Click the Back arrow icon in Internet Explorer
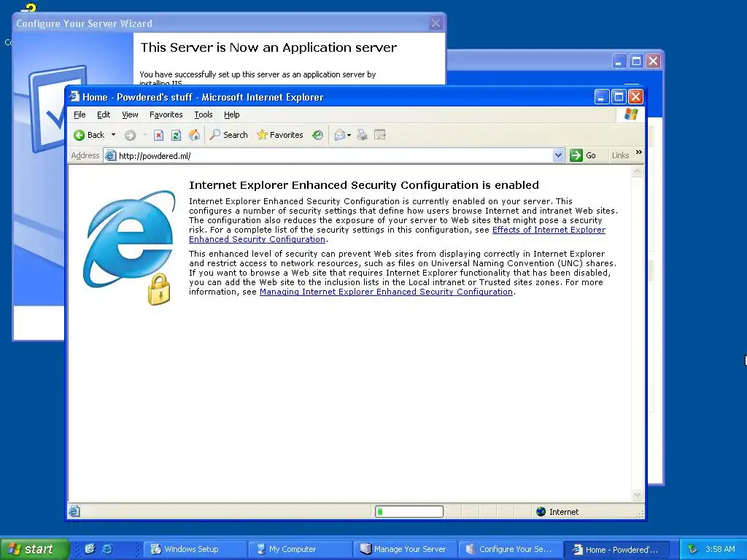The image size is (747, 560). tap(79, 135)
